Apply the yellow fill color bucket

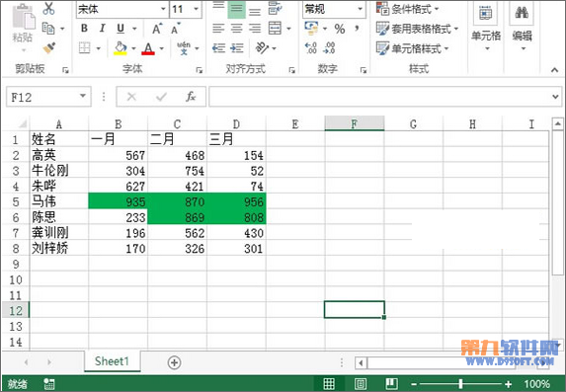tap(121, 48)
